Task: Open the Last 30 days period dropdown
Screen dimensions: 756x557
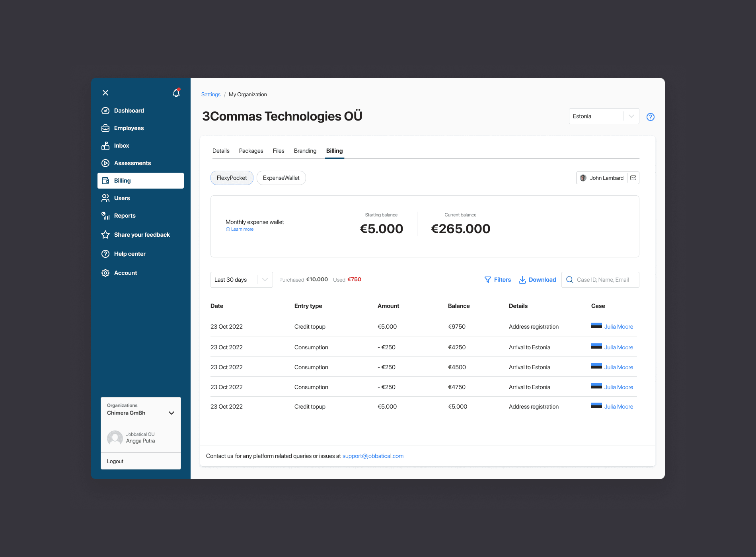Action: pos(242,280)
